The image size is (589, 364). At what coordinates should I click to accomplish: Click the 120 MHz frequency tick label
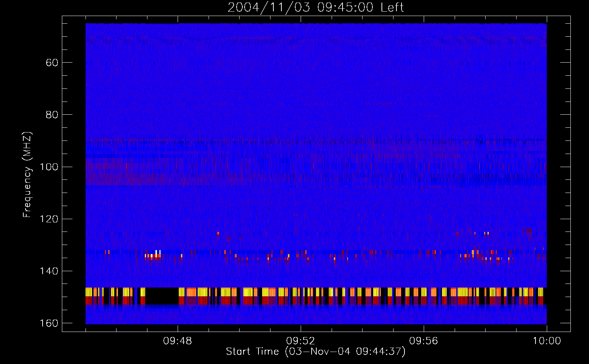pos(49,219)
